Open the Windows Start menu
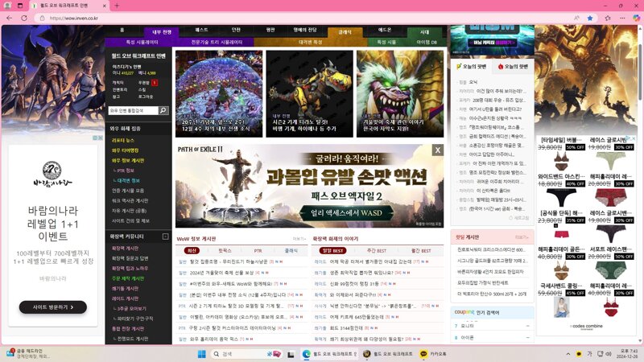This screenshot has height=362, width=644. tap(202, 354)
